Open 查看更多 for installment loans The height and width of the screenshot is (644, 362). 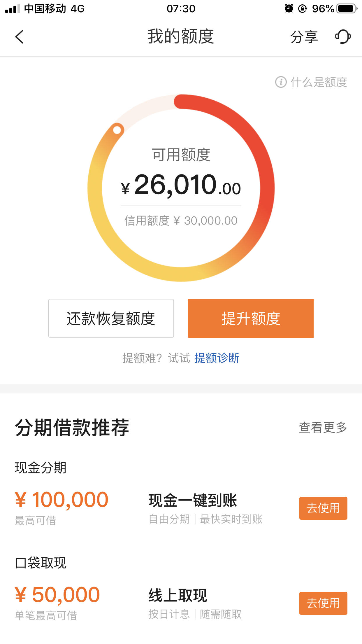tap(323, 428)
